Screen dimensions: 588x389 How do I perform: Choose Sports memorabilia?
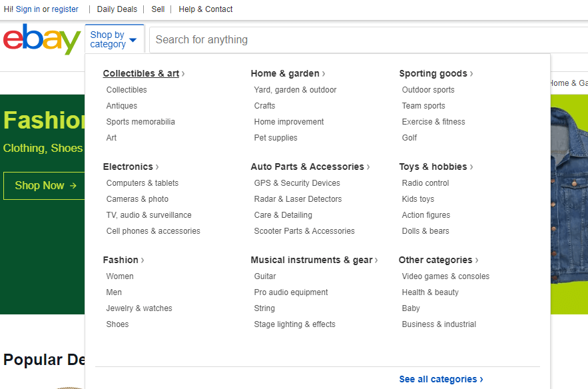click(x=141, y=121)
